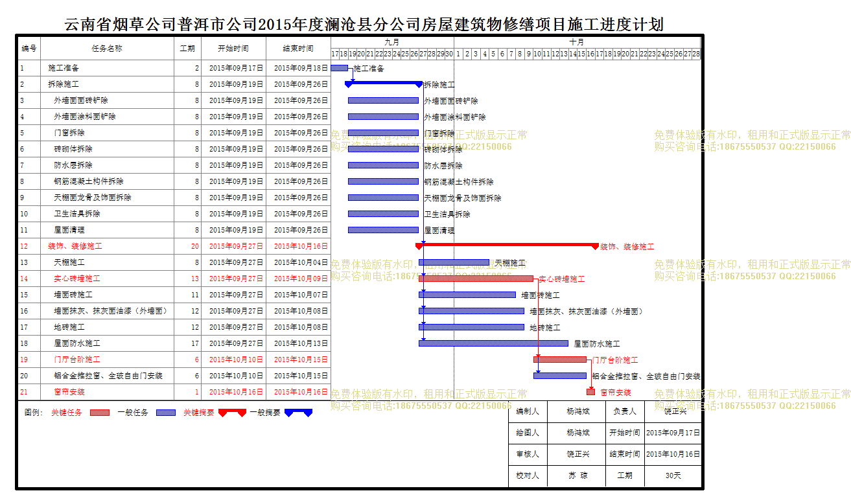Select the 30天 total duration cell
The height and width of the screenshot is (504, 851).
673,475
